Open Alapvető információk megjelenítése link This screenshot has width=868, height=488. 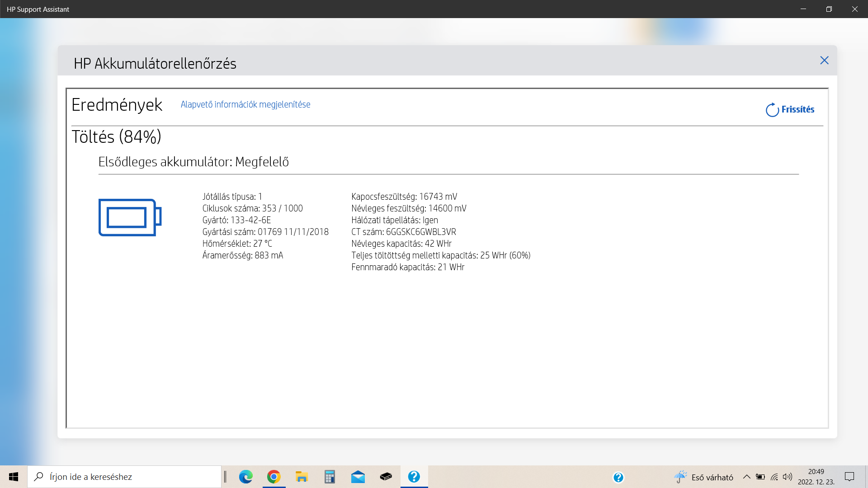tap(245, 104)
